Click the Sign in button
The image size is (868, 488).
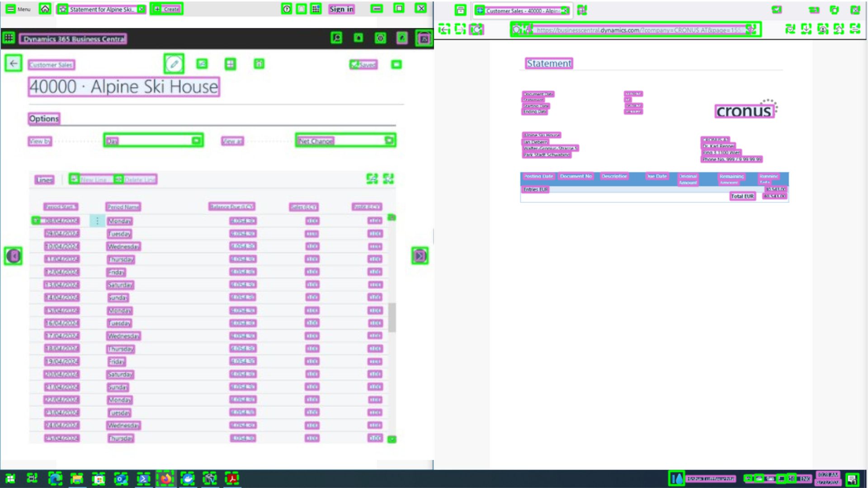(x=341, y=9)
